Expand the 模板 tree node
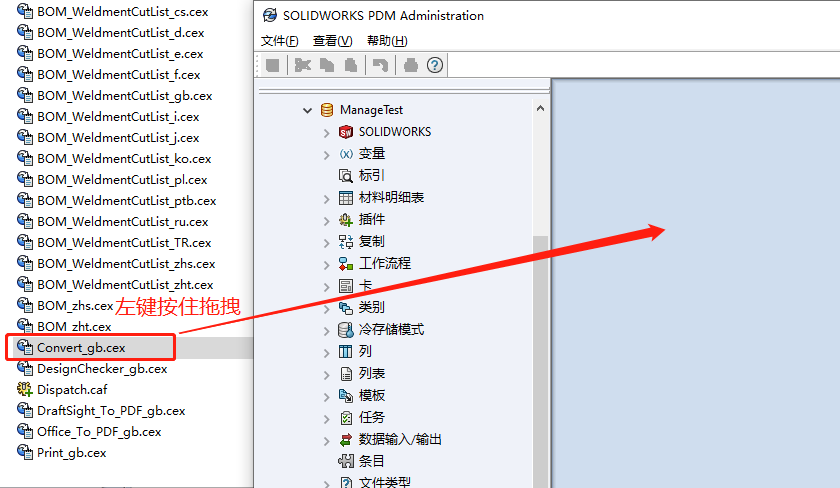Viewport: 840px width, 488px height. (327, 396)
